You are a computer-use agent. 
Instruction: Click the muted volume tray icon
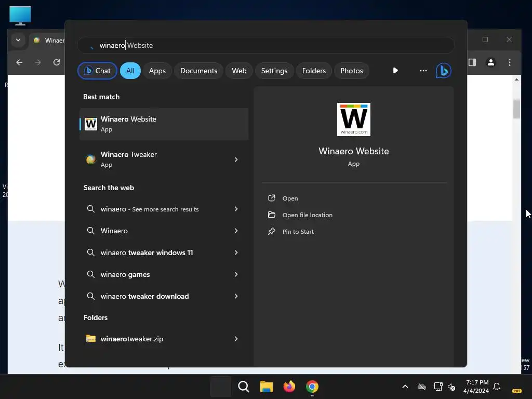click(451, 387)
